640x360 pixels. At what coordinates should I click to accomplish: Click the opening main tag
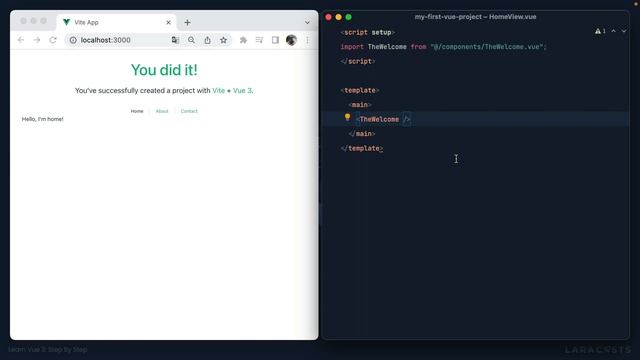360,104
